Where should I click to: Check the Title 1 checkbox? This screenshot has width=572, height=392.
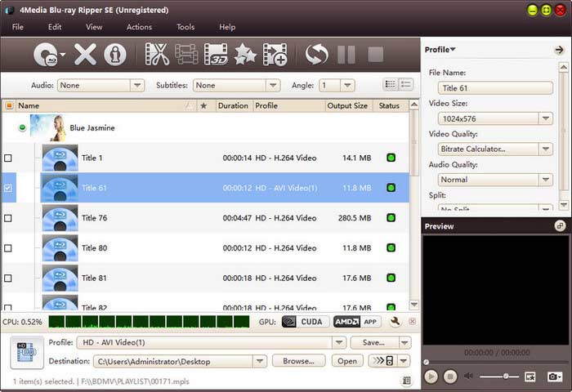(7, 158)
